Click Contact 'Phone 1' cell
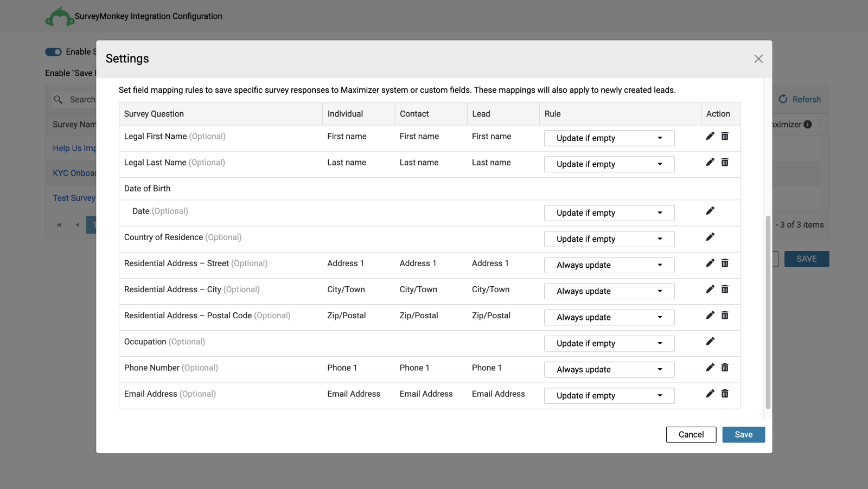This screenshot has width=868, height=489. pos(414,368)
